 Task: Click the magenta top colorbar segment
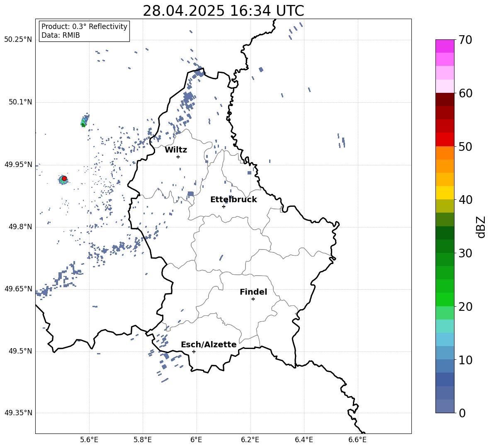coord(445,46)
